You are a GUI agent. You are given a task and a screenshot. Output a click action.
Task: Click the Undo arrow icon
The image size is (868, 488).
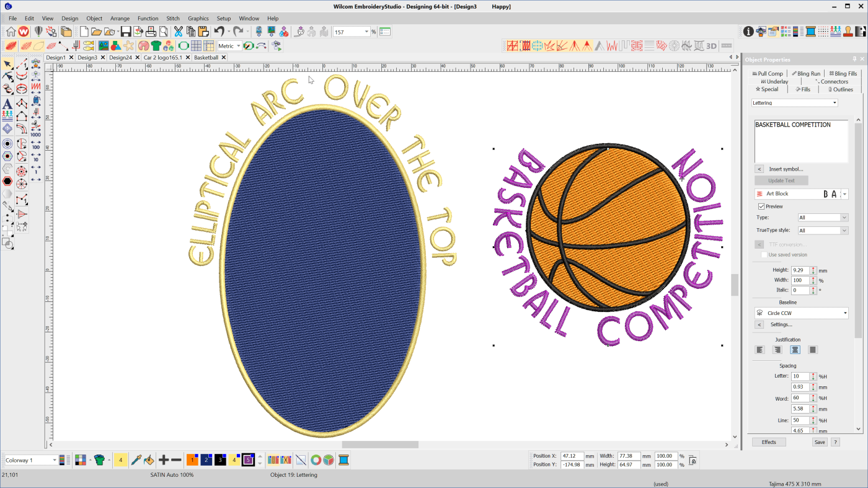pyautogui.click(x=218, y=32)
